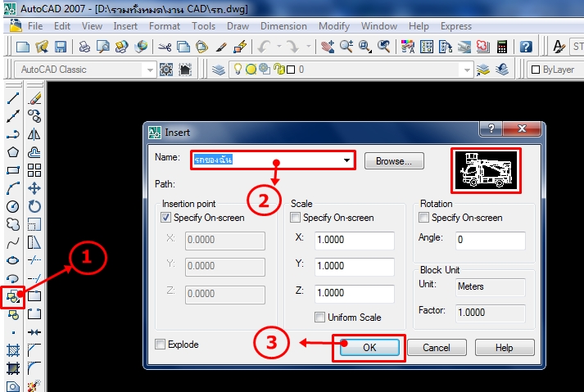
Task: Open Workspace Settings gear icon
Action: pyautogui.click(x=166, y=70)
